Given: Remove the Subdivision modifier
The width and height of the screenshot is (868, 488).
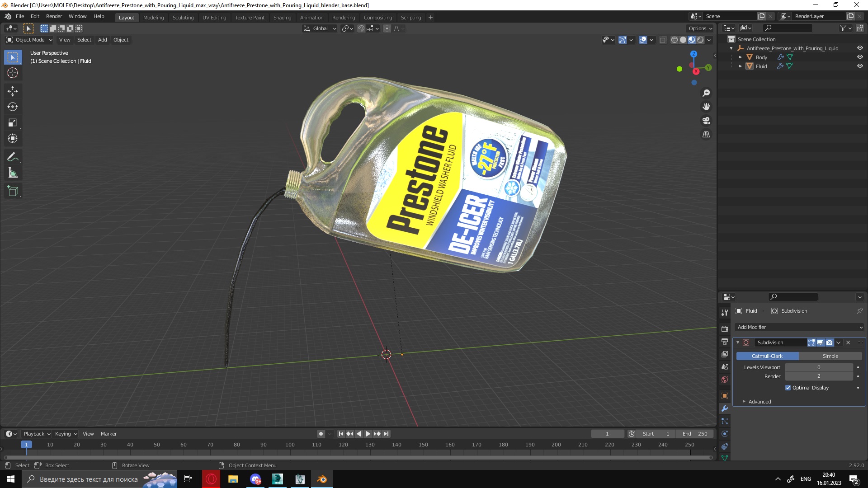Looking at the screenshot, I should 848,343.
